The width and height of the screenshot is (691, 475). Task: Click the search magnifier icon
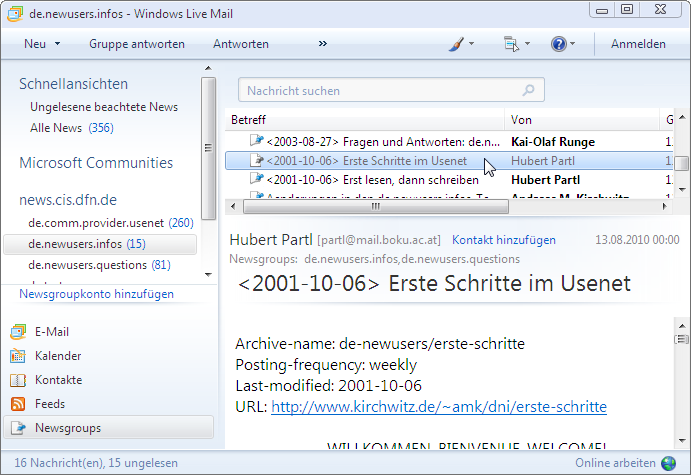tap(528, 90)
